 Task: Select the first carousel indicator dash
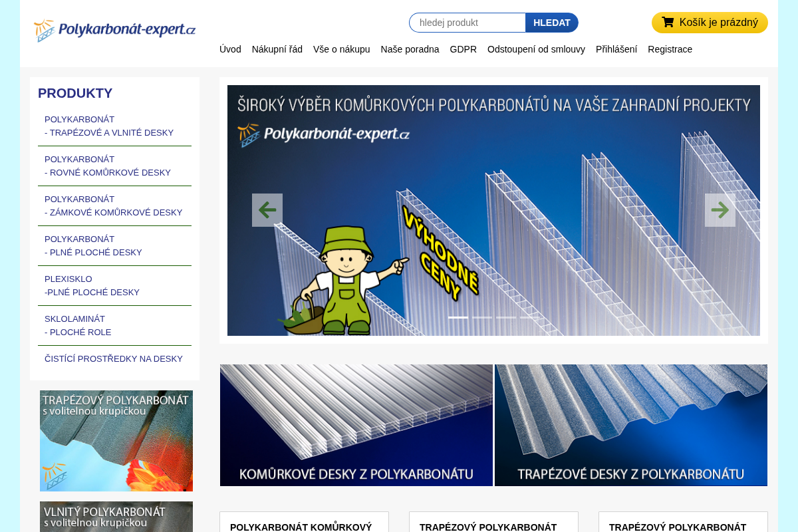coord(458,317)
